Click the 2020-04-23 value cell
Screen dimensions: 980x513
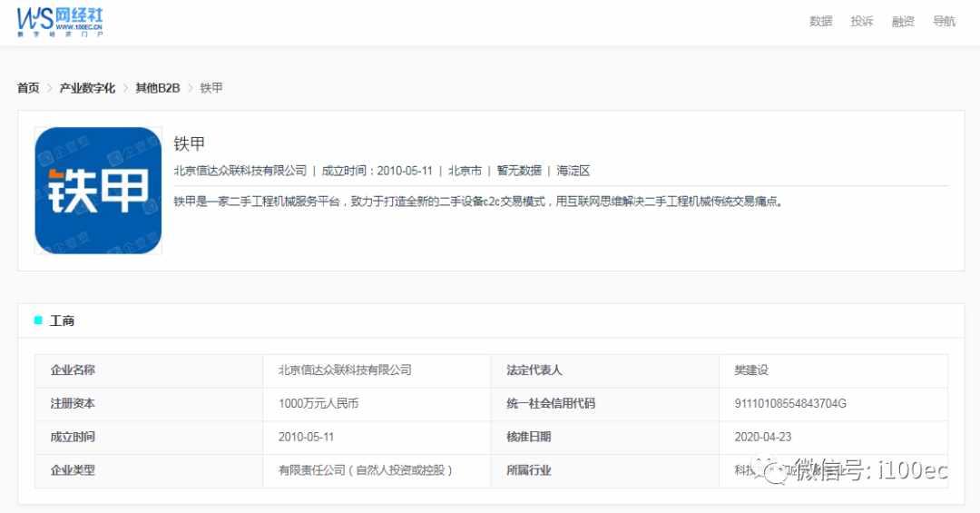click(x=833, y=438)
